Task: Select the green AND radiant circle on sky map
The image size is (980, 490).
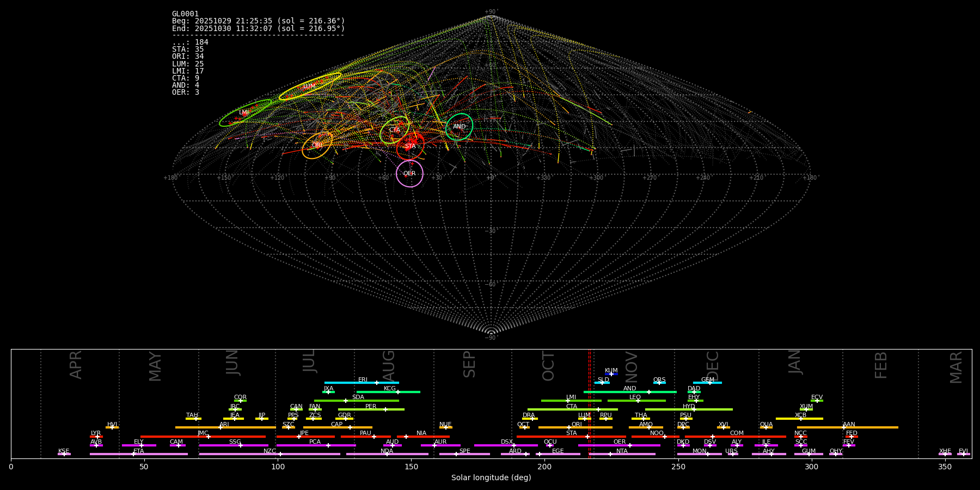Action: [460, 127]
